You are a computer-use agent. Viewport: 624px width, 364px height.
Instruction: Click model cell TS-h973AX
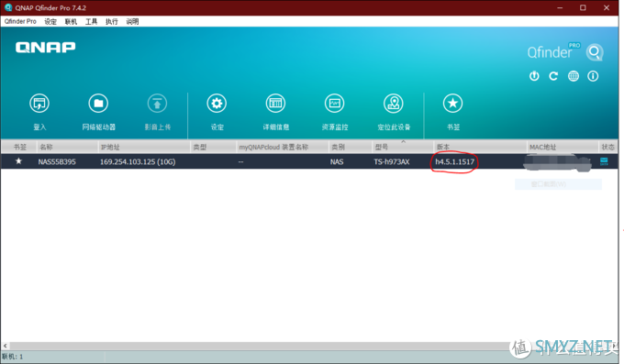click(x=392, y=161)
